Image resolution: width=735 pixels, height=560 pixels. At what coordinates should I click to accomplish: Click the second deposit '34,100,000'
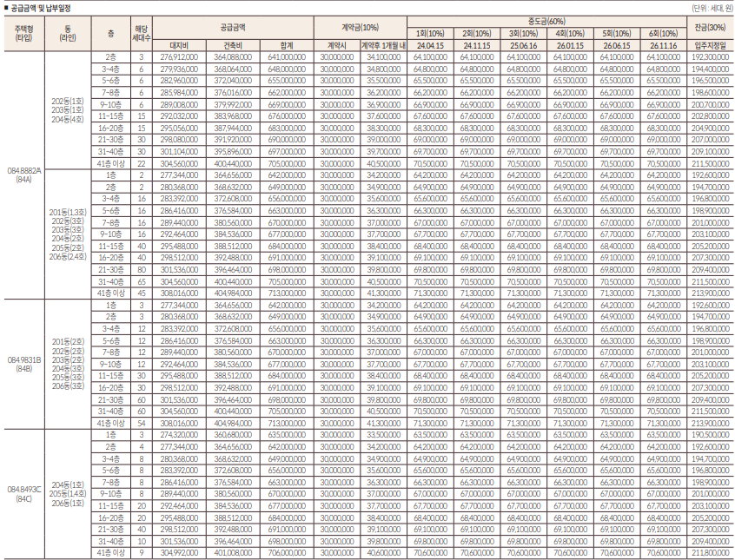[383, 57]
